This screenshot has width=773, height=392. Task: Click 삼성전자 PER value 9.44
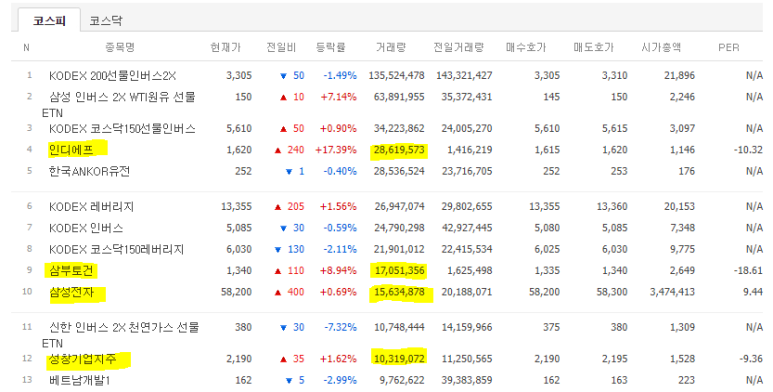[x=753, y=292]
